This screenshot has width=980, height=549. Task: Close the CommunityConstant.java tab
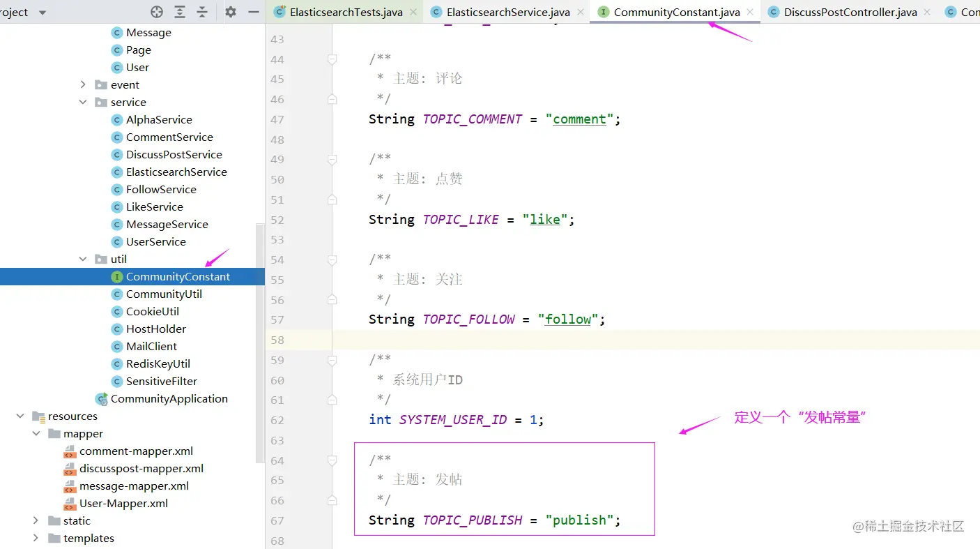(750, 12)
